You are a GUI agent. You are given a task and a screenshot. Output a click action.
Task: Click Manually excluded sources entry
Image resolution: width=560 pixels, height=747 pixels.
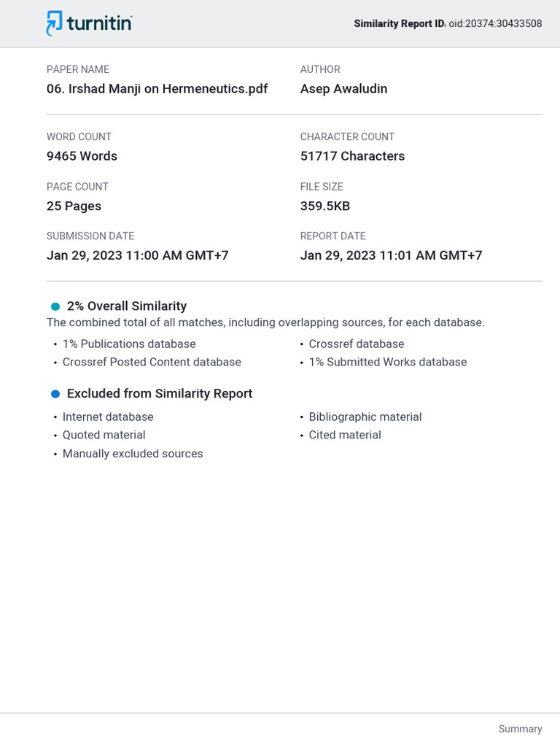[x=133, y=454]
